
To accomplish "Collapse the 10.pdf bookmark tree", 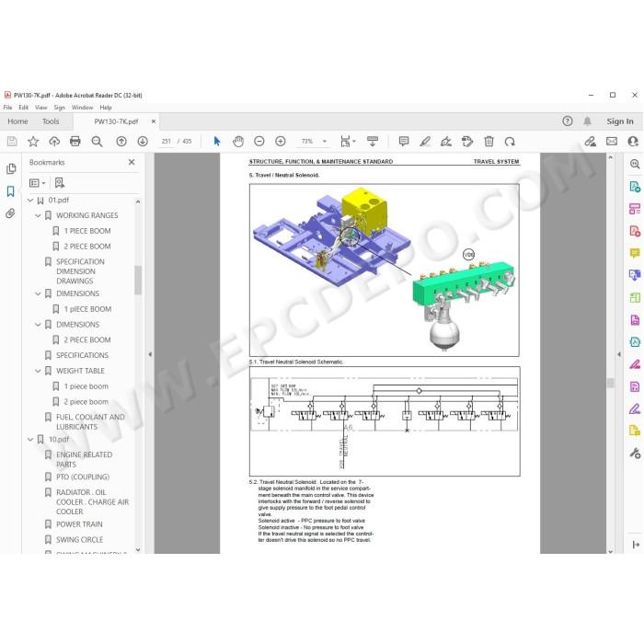I will tap(30, 440).
